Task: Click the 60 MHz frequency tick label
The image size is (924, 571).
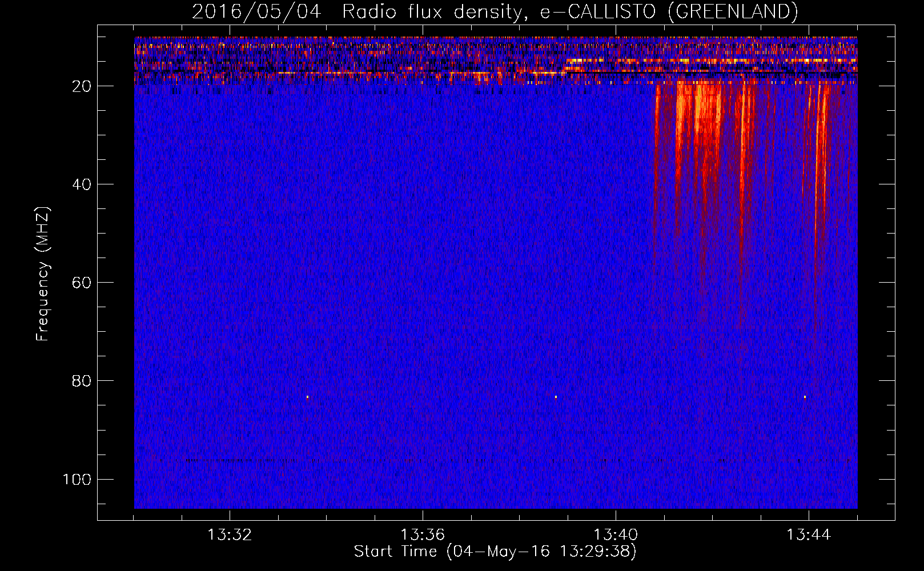Action: point(82,283)
